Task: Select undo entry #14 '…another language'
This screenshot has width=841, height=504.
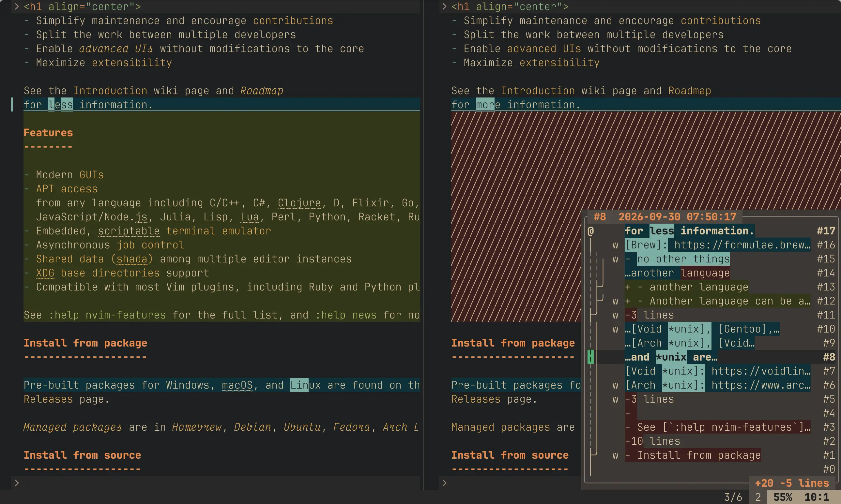Action: click(x=711, y=273)
